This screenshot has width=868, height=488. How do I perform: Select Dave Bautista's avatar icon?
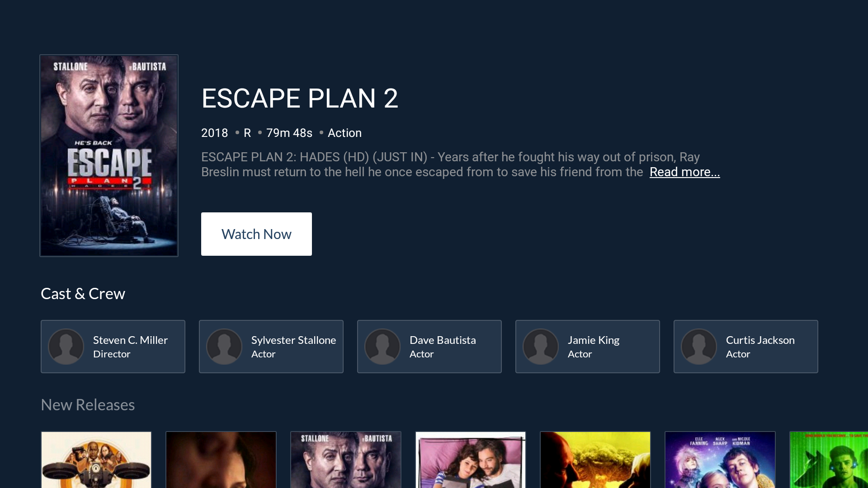[382, 347]
